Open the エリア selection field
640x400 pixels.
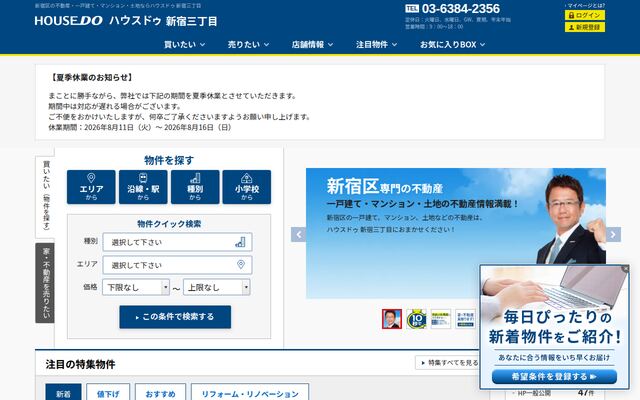pos(177,265)
